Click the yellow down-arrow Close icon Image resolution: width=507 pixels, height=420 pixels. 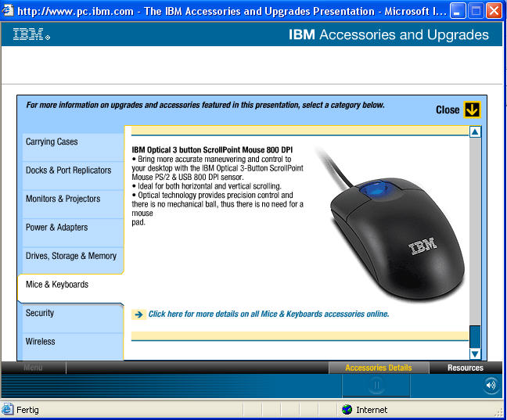[472, 109]
